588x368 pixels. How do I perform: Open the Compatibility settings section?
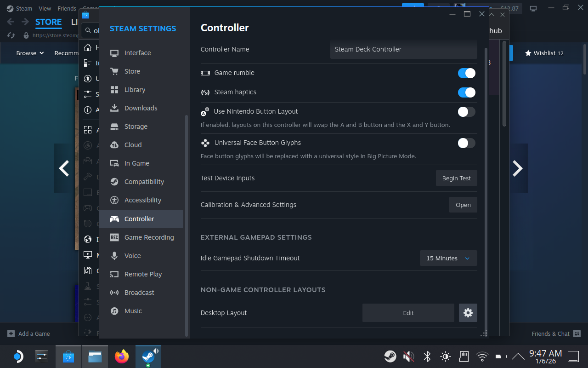144,181
